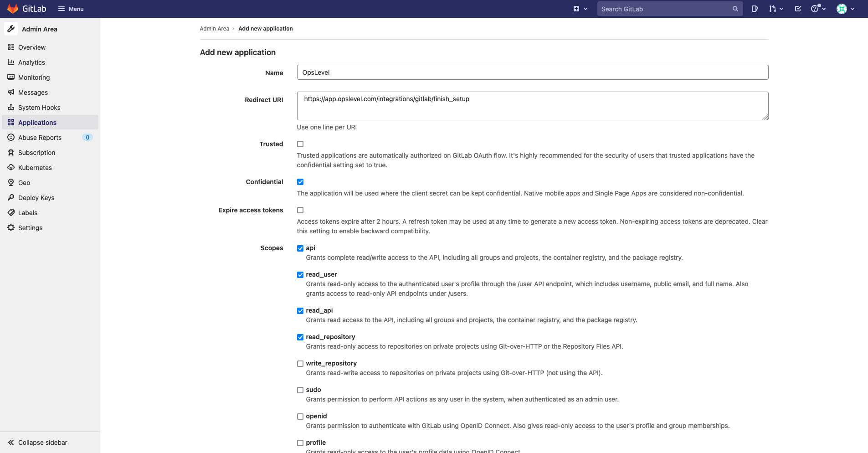Image resolution: width=868 pixels, height=453 pixels.
Task: Click Collapse sidebar text
Action: pyautogui.click(x=43, y=443)
